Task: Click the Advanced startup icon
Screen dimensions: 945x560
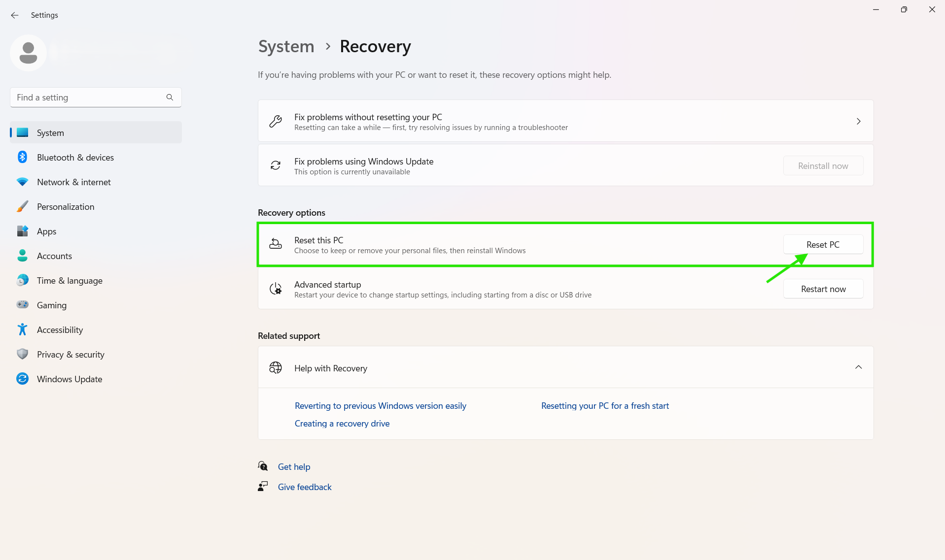Action: point(276,289)
